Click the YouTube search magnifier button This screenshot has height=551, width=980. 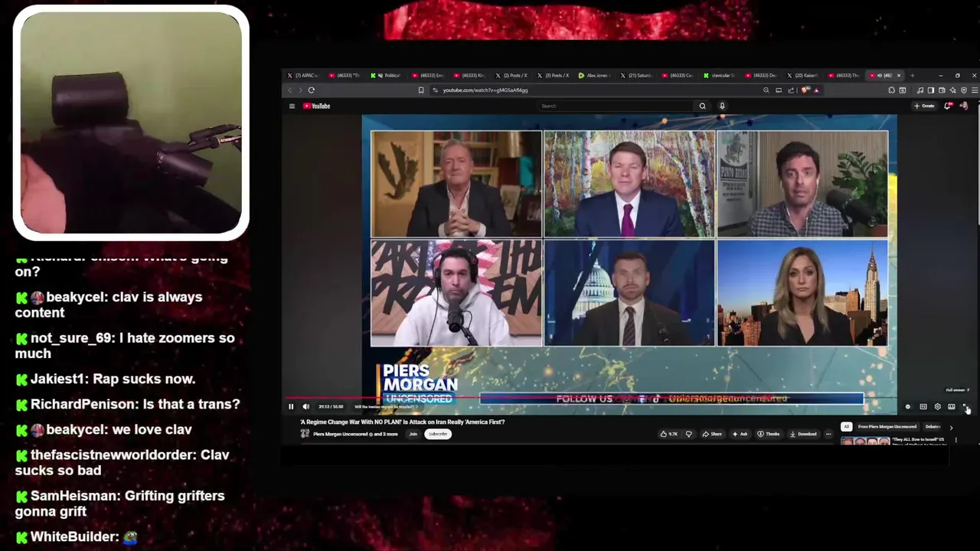[702, 106]
